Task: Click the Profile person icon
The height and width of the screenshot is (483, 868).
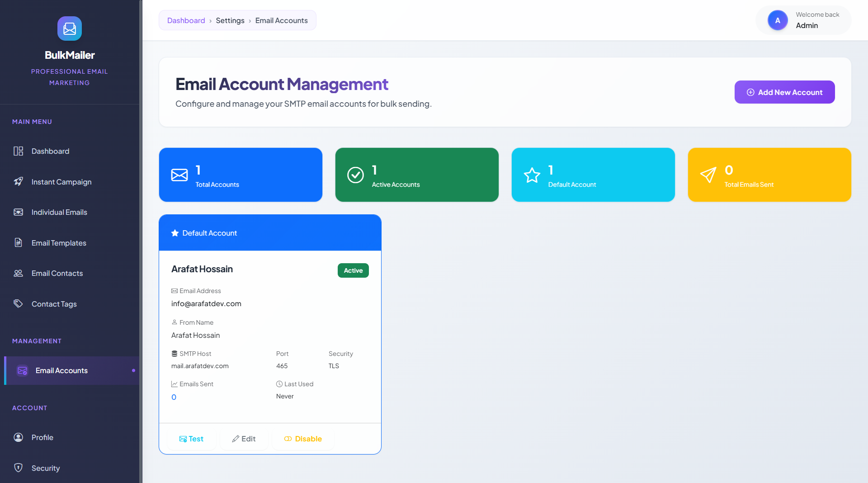Action: [18, 437]
